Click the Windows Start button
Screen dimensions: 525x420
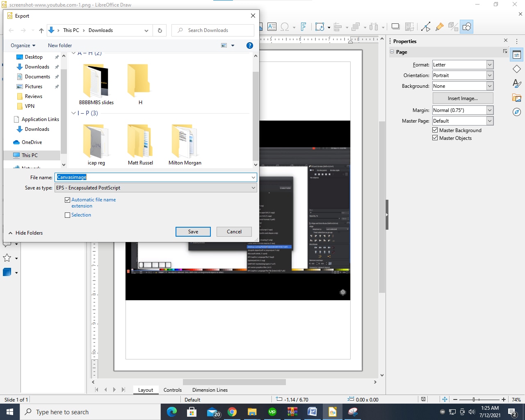10,412
